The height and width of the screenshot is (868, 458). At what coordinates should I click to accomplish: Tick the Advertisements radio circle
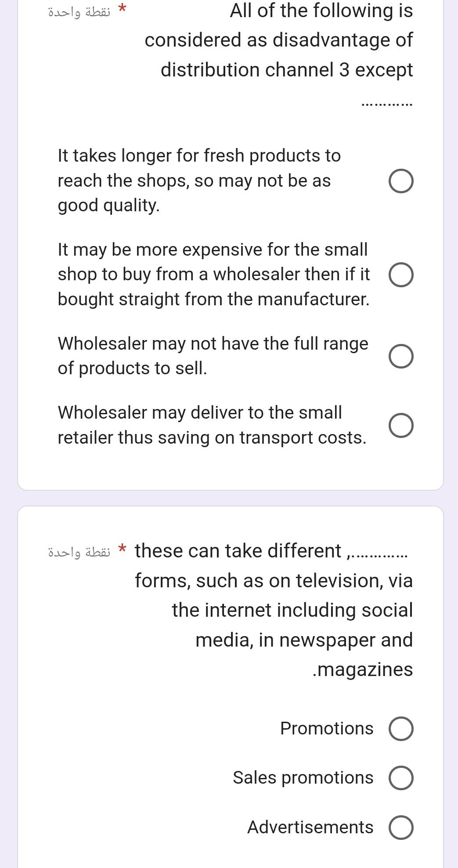pyautogui.click(x=400, y=827)
